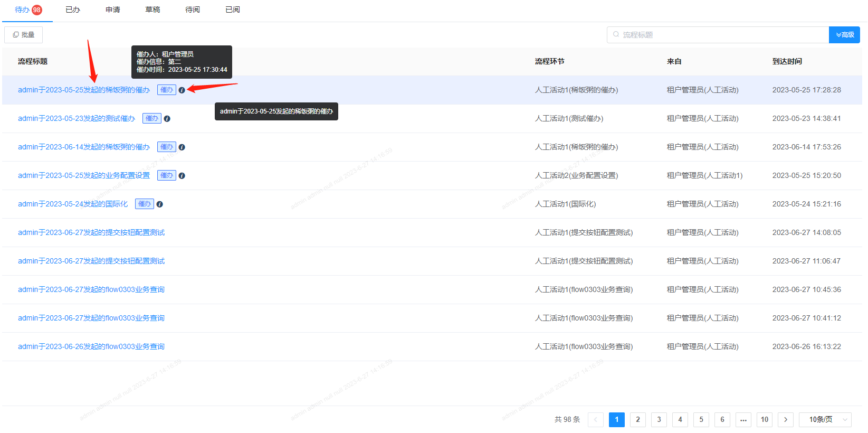Click 人工活动1(国际化) cell

[566, 204]
